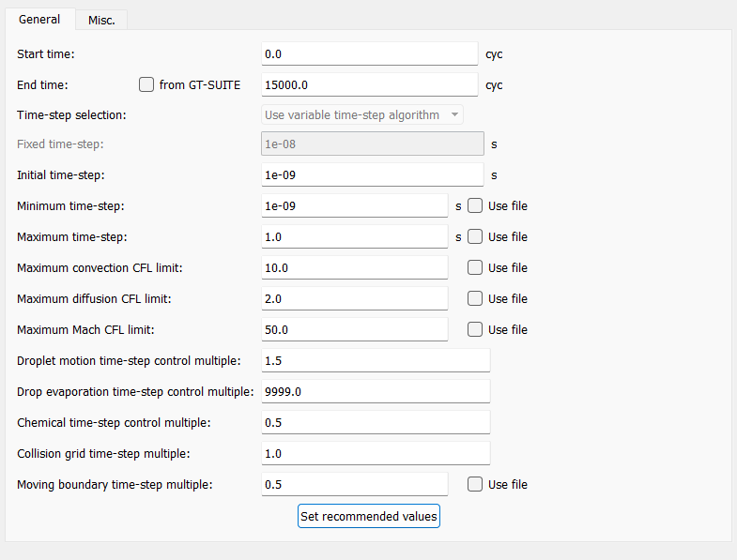Click the Minimum time-step value field
Screen dimensions: 737x560
(354, 205)
